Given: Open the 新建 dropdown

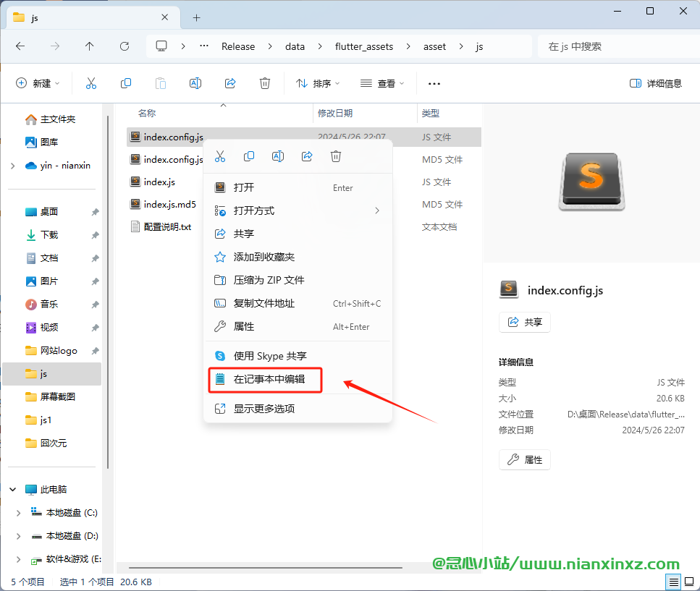Looking at the screenshot, I should (38, 83).
